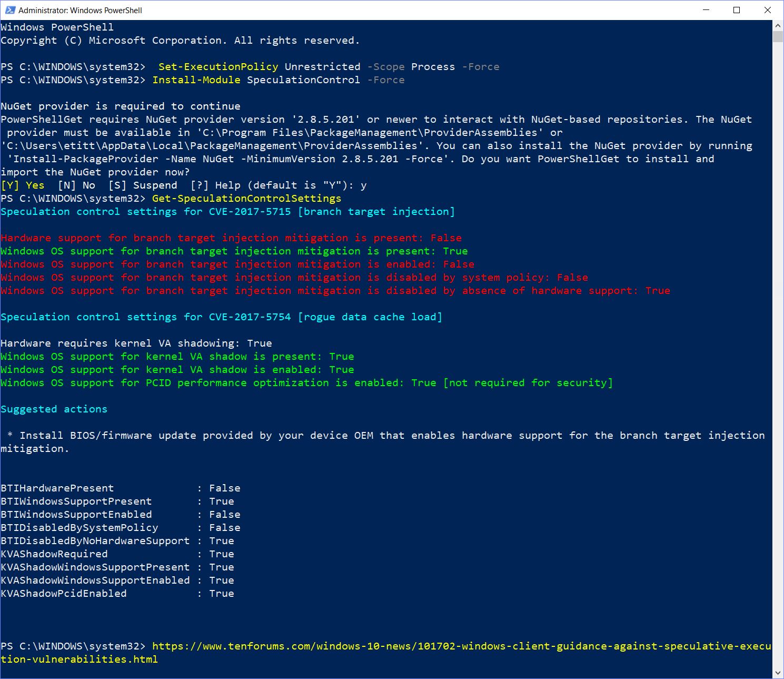Click 'kernel VA shadow is present: True' line

click(x=177, y=357)
